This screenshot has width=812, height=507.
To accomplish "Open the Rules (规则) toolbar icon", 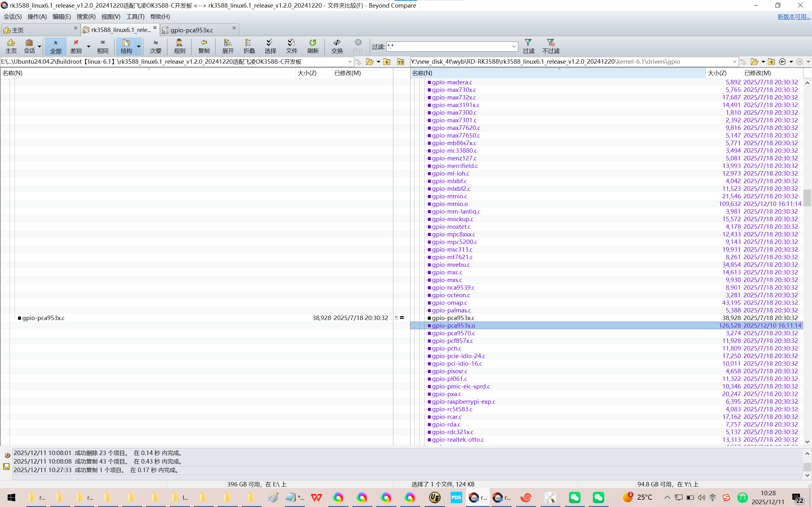I will click(180, 46).
